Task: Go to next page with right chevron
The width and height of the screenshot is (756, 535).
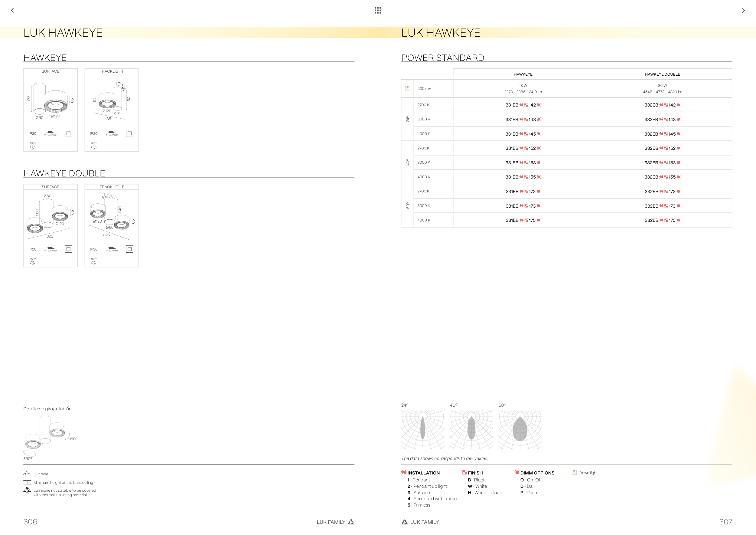Action: [x=743, y=11]
